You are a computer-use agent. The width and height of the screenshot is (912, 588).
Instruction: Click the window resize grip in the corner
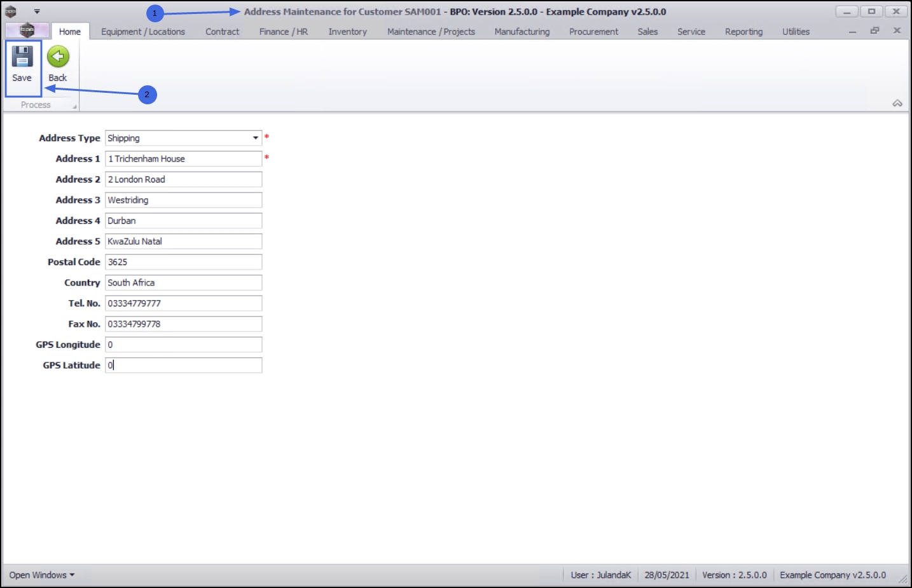click(x=903, y=578)
